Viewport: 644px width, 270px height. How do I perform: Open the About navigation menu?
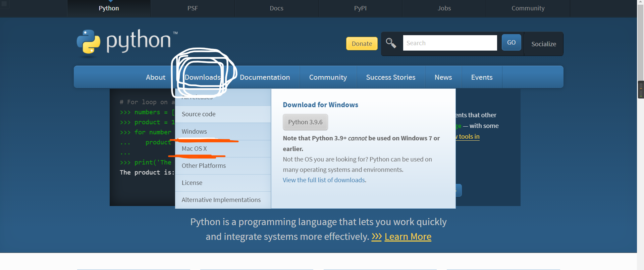pyautogui.click(x=156, y=77)
